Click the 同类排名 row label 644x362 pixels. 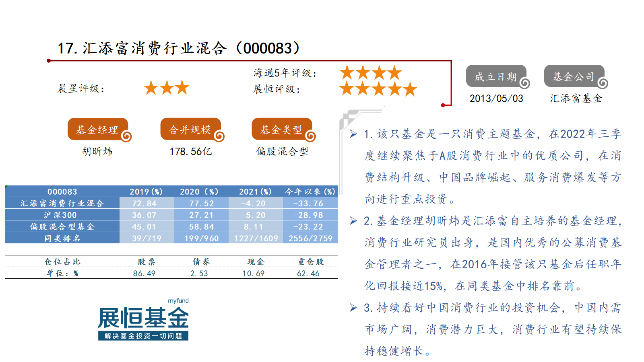[62, 238]
